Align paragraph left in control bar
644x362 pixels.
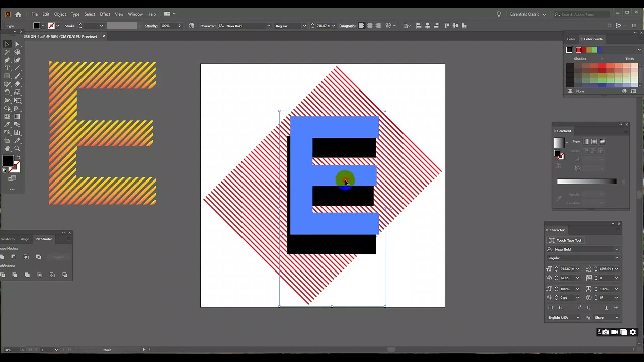(362, 26)
